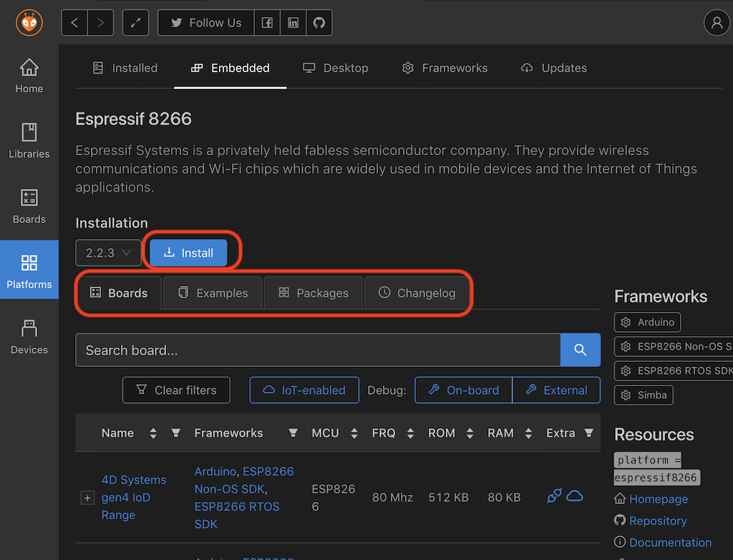733x560 pixels.
Task: Sort the table by FRQ
Action: tap(410, 433)
